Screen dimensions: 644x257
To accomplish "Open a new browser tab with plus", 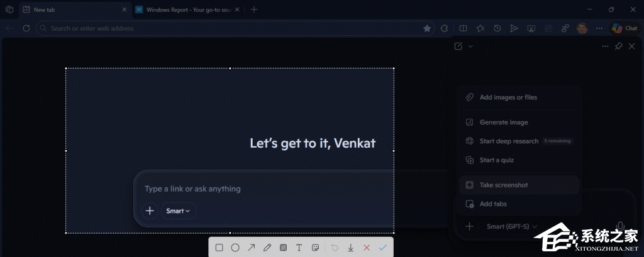I will pos(254,9).
